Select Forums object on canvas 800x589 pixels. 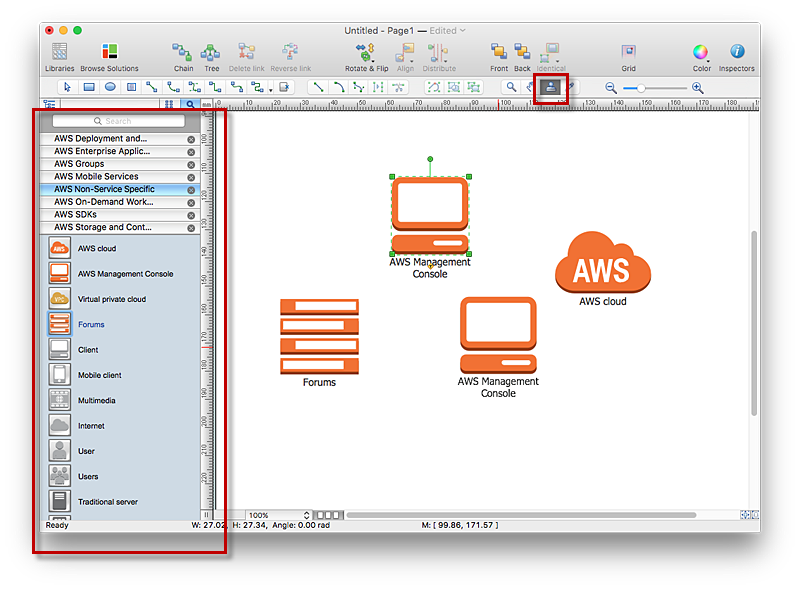point(319,337)
